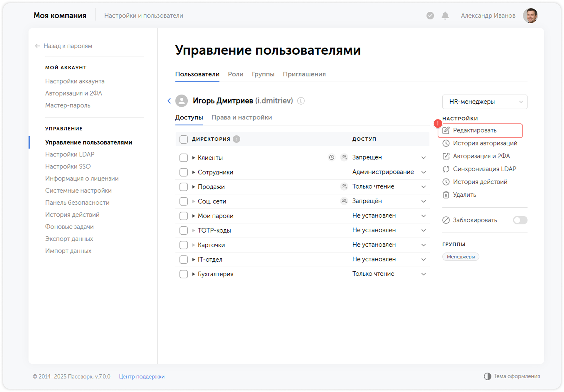Viewport: 564px width, 392px height.
Task: Click the clock icon in Клиенты row
Action: (332, 157)
